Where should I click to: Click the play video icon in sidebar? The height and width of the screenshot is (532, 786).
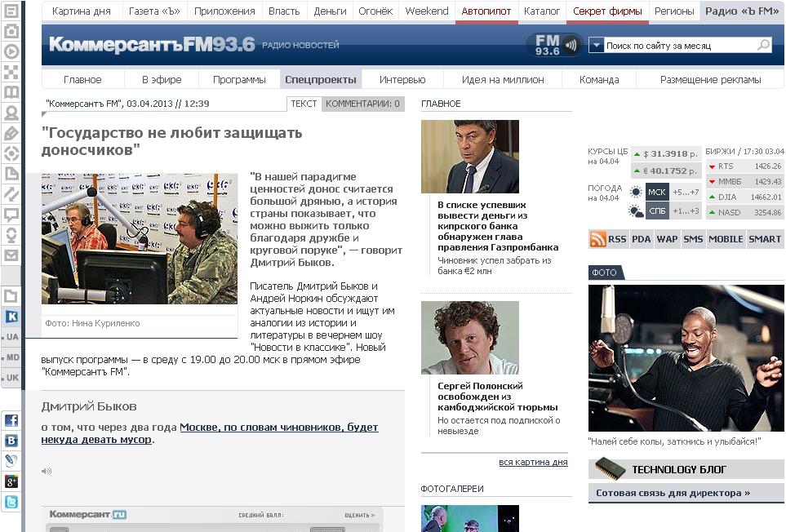click(11, 51)
